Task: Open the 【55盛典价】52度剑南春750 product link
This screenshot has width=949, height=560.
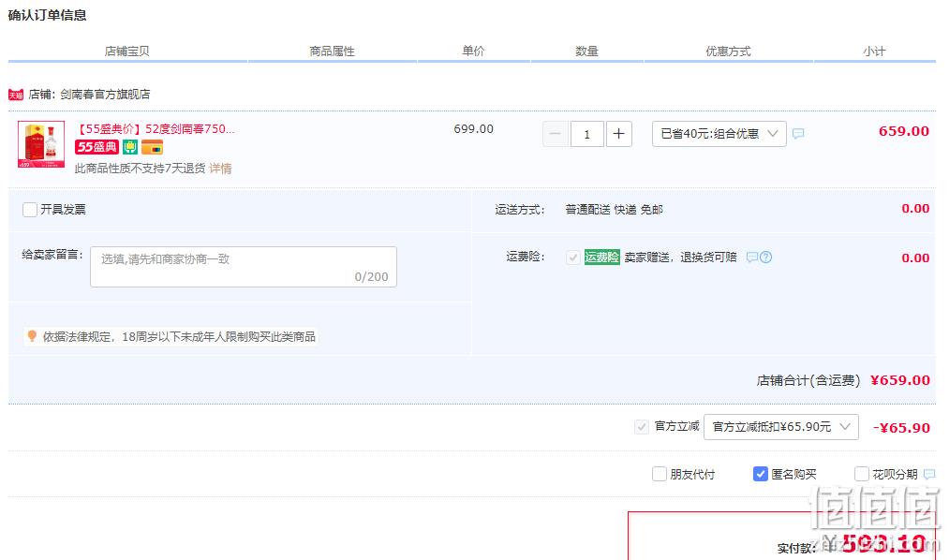Action: [x=155, y=129]
